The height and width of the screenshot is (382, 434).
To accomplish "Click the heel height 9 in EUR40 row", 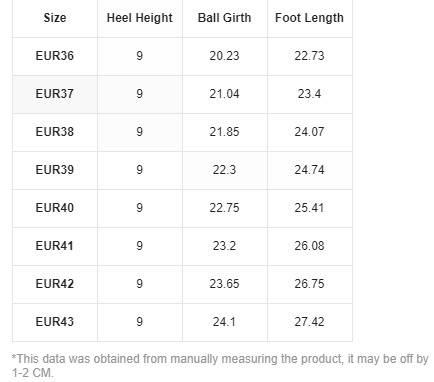I will 140,208.
